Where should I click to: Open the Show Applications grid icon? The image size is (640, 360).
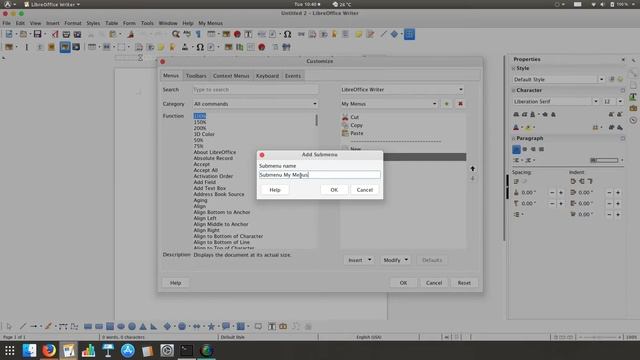tap(10, 350)
